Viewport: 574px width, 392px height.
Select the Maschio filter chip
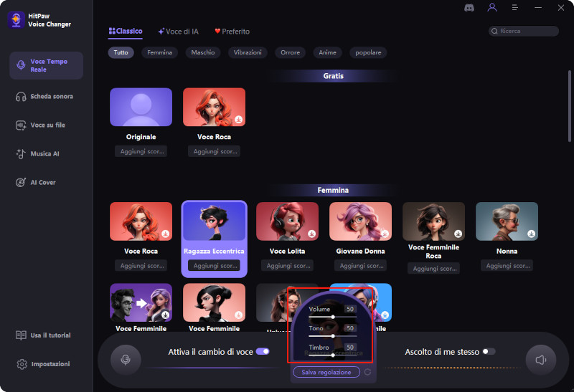click(203, 52)
